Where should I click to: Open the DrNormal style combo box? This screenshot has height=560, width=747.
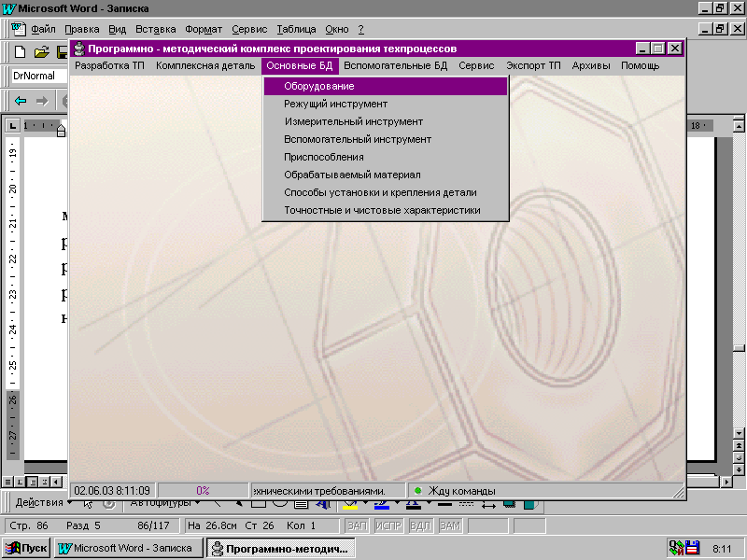tap(38, 76)
